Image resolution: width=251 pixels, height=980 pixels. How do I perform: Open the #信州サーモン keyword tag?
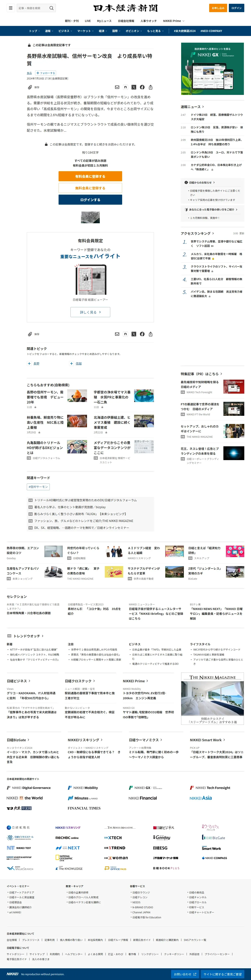(38, 487)
